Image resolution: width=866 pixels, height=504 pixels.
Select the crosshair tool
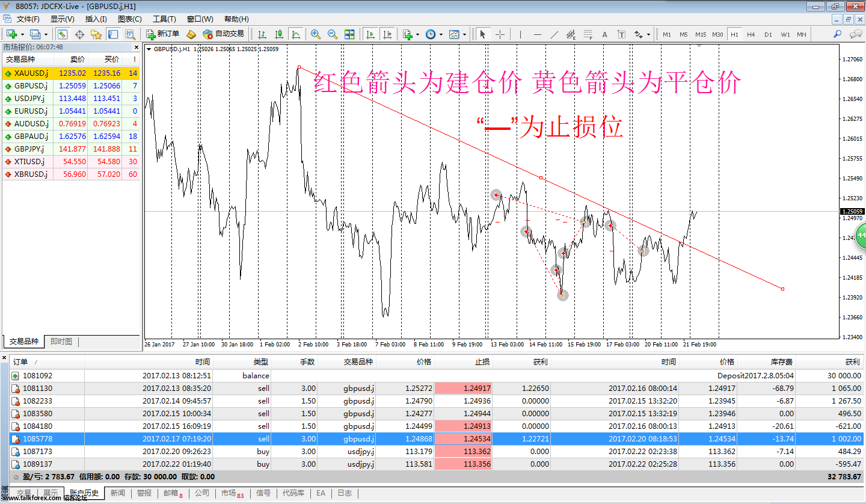coord(500,34)
